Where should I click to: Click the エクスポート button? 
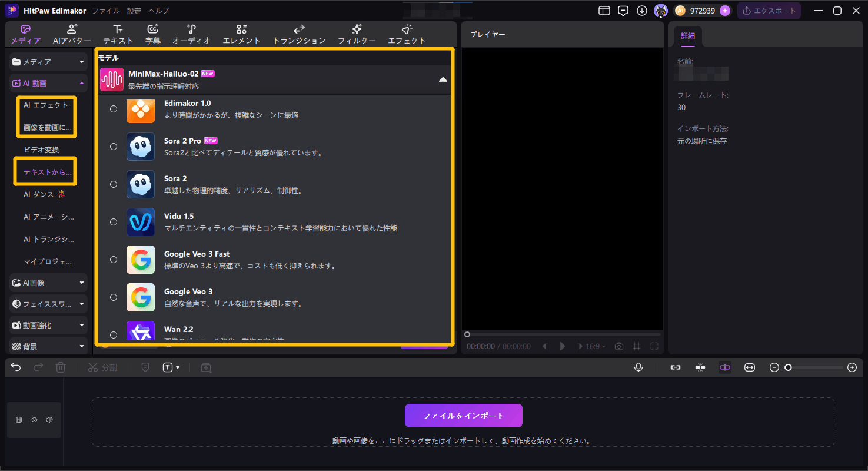point(769,11)
